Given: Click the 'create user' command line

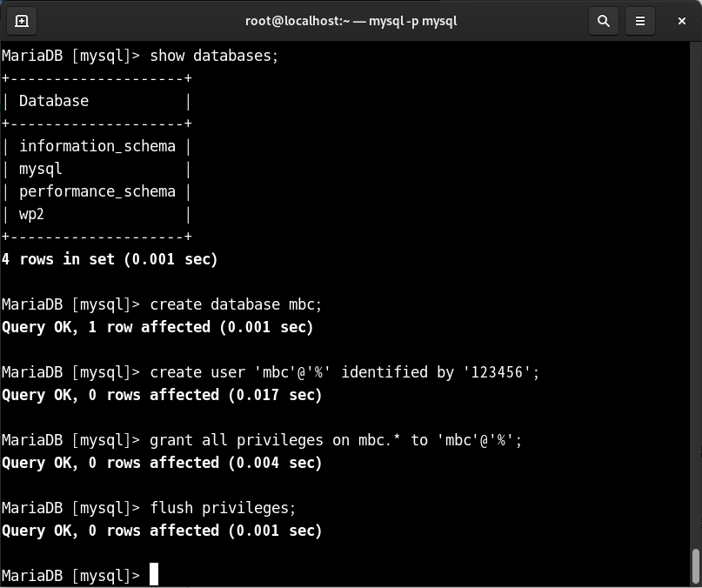Looking at the screenshot, I should (x=271, y=372).
